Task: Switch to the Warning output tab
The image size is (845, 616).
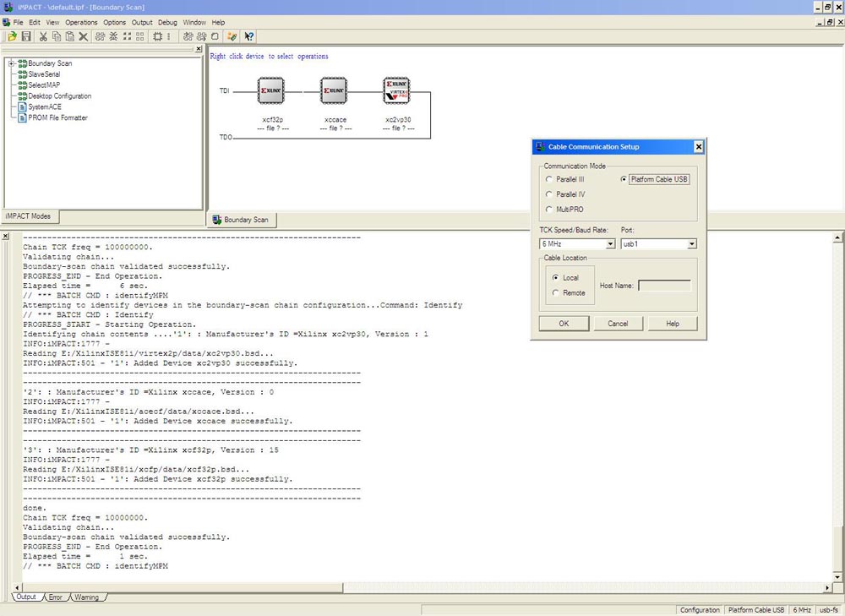Action: [x=86, y=597]
